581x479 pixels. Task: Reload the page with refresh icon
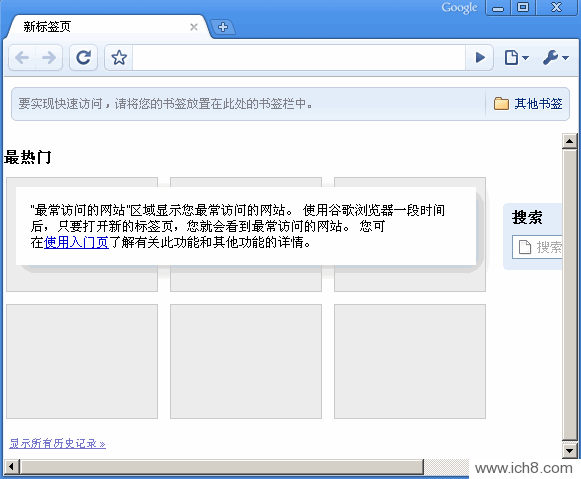[x=83, y=57]
